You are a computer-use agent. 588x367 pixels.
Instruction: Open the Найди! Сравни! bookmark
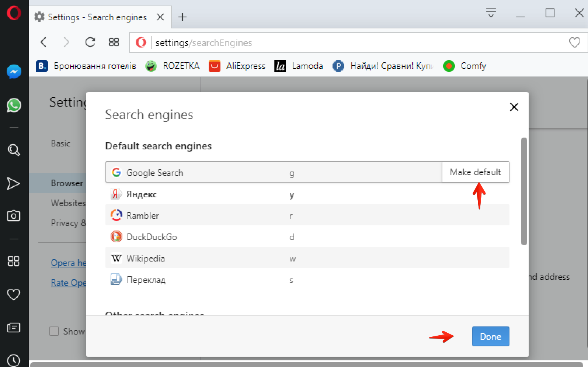click(383, 66)
